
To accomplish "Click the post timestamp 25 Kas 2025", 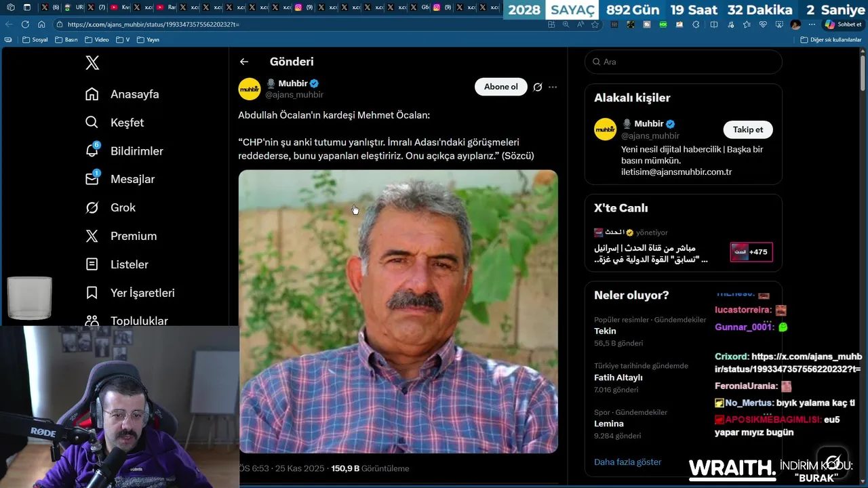I will (299, 468).
